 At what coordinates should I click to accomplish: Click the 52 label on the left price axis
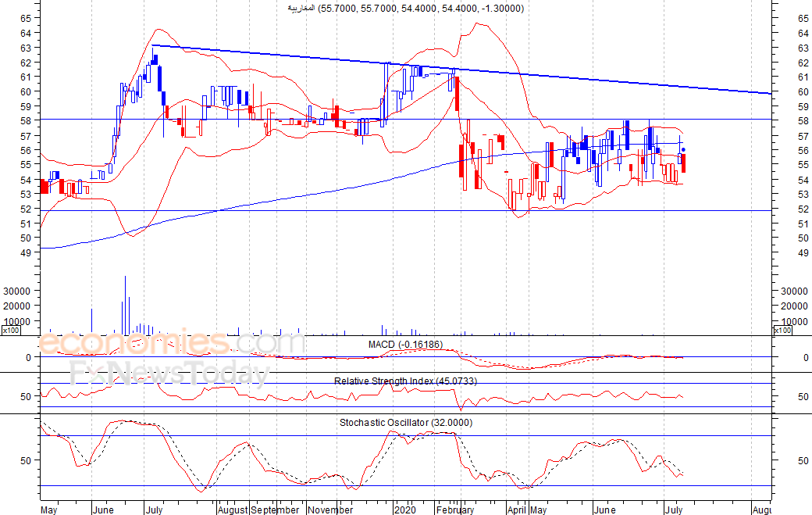[x=26, y=209]
